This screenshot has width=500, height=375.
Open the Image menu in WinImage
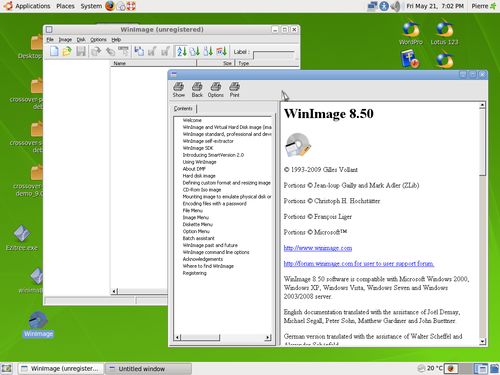pos(65,39)
